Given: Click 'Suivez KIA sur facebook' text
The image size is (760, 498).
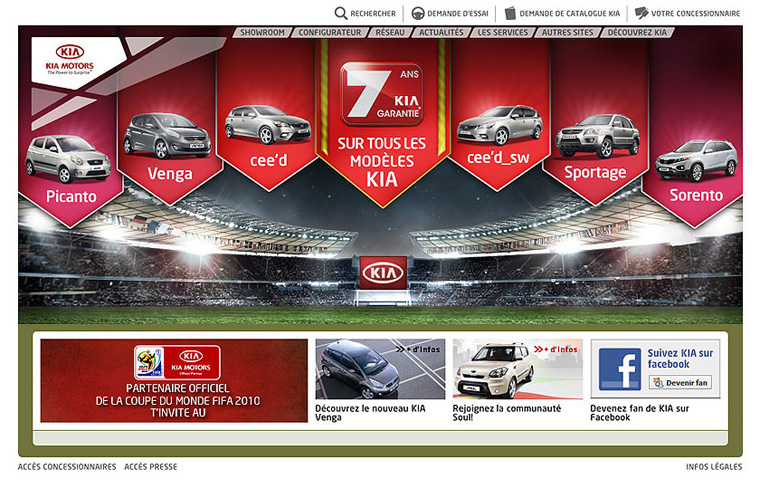Looking at the screenshot, I should tap(680, 359).
